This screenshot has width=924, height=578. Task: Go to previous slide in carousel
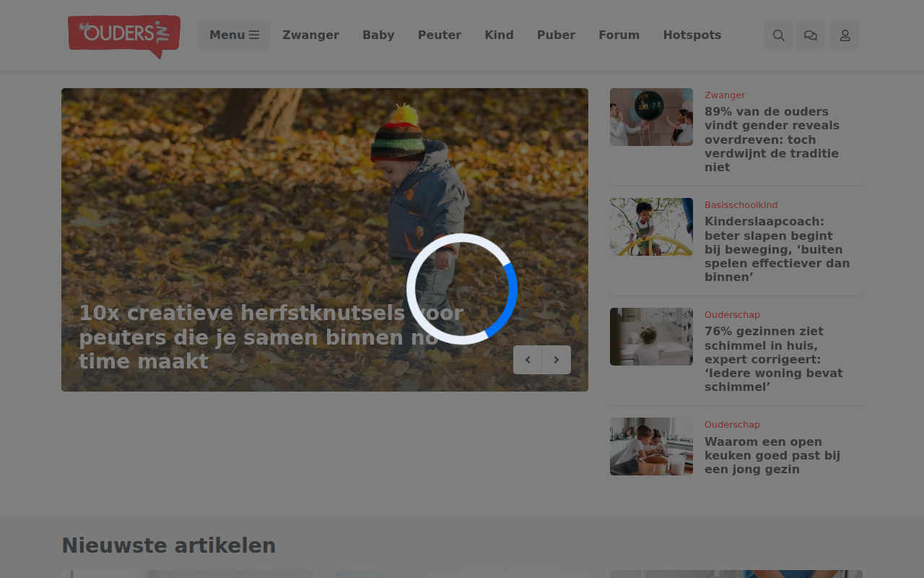(528, 360)
